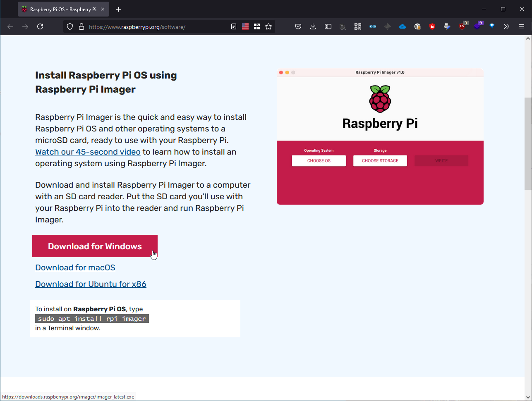Open uBlock Origin extension with badge 3

tap(463, 26)
